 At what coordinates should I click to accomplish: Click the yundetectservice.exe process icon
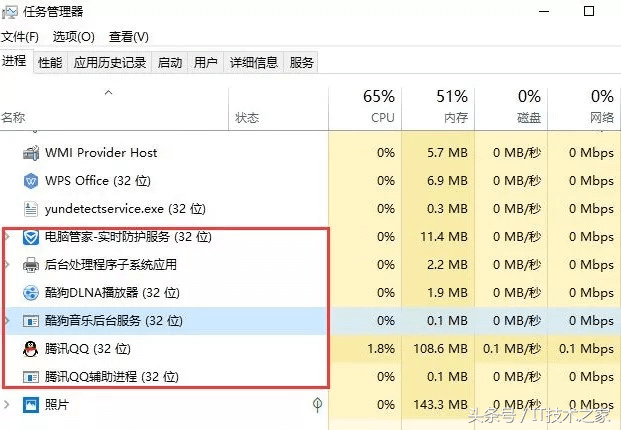click(x=31, y=209)
